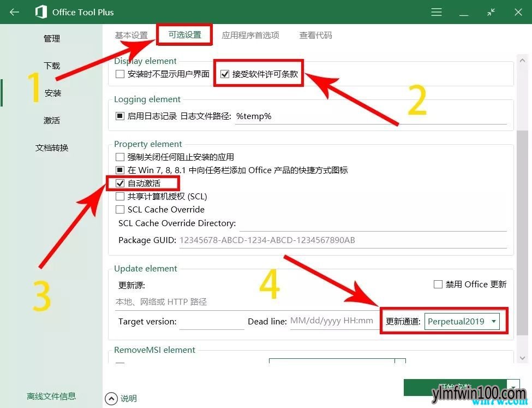Open the hamburger menu icon

coord(437,12)
